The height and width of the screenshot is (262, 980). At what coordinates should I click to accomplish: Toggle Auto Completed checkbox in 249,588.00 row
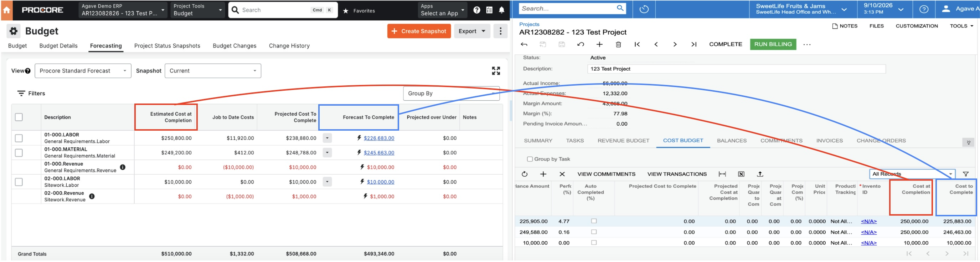593,232
